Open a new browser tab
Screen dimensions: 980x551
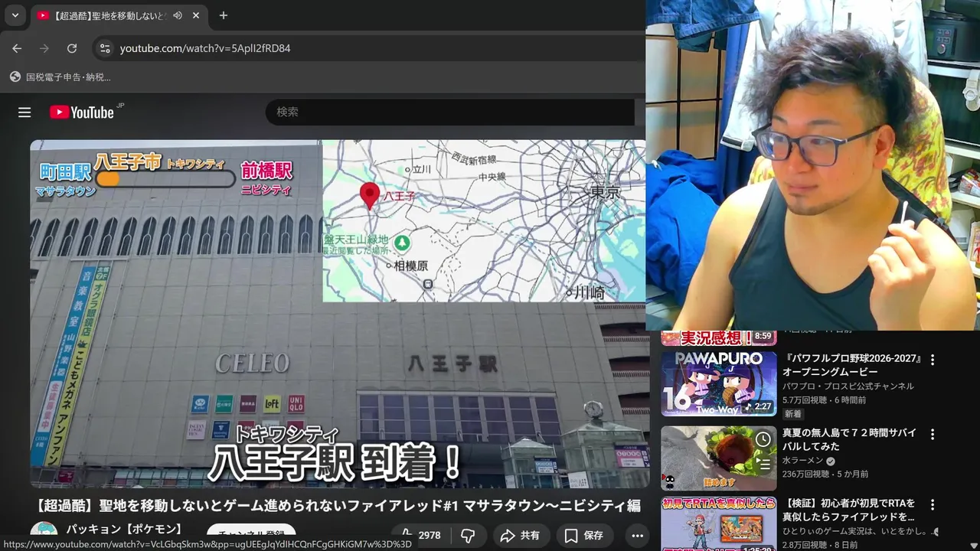click(223, 15)
